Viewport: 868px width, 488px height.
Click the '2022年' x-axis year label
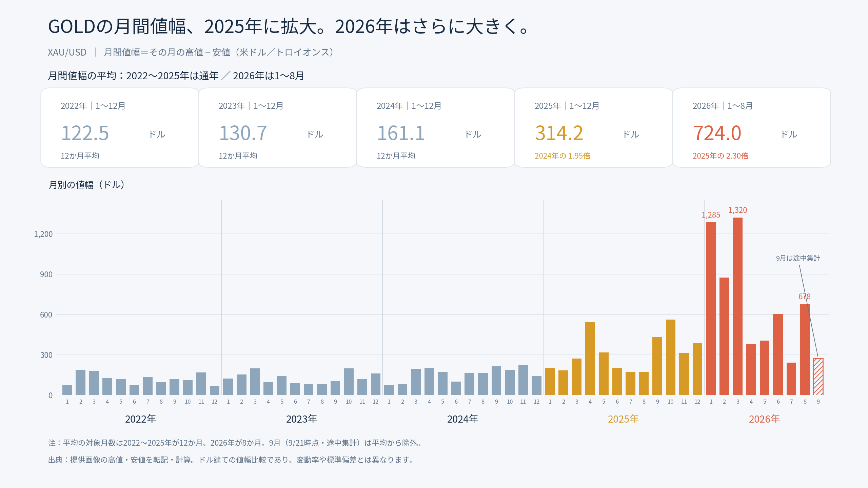coord(141,419)
